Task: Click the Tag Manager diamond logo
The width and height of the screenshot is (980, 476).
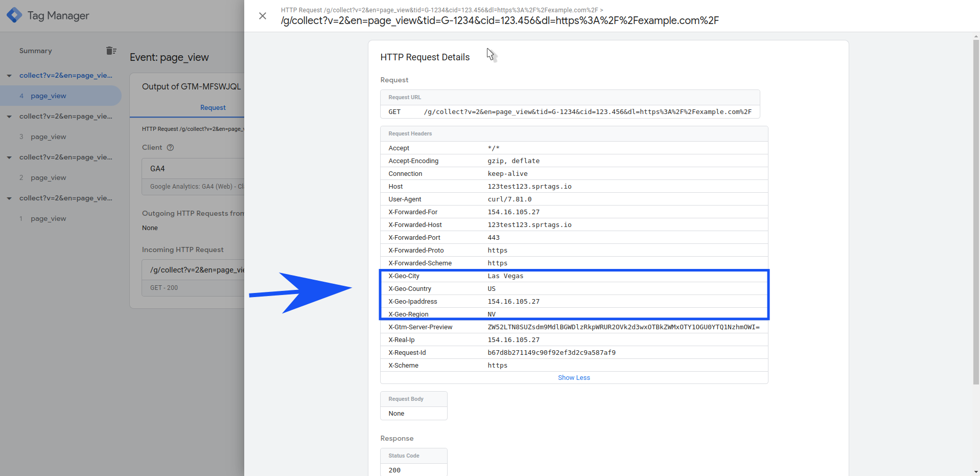Action: 14,15
